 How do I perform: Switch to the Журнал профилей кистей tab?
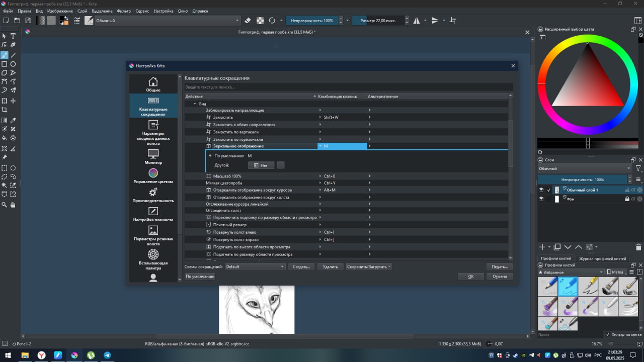coord(602,258)
